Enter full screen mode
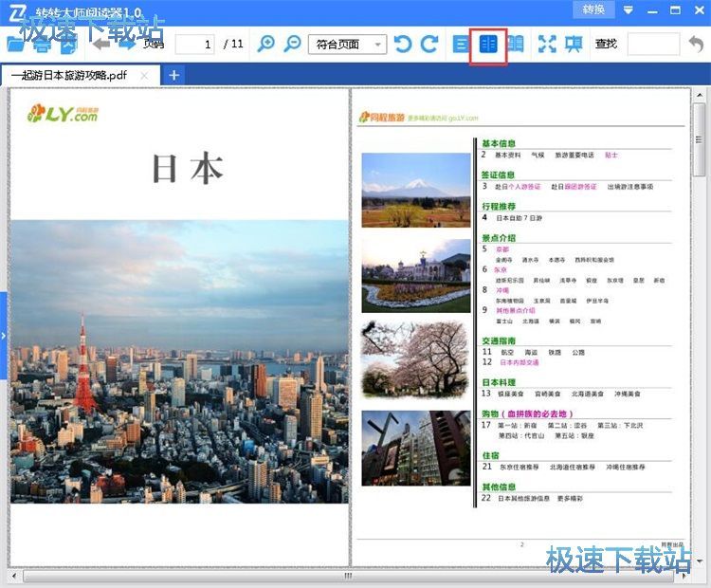The height and width of the screenshot is (588, 711). [547, 44]
